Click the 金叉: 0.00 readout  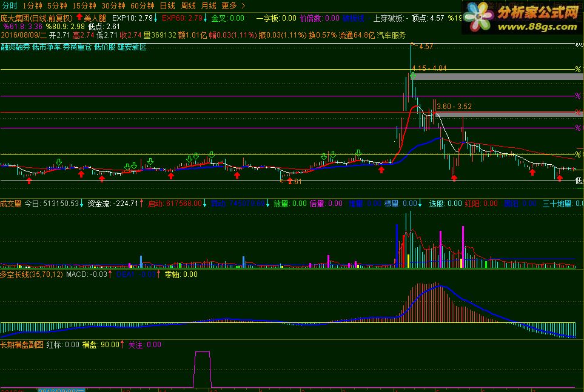(x=228, y=18)
